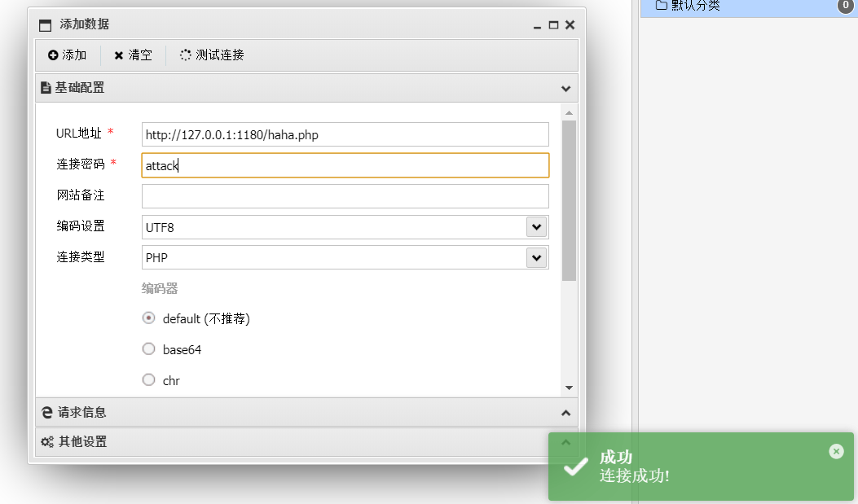Click the vertical scrollbar down arrow
Screen dimensions: 858x504
pos(569,388)
